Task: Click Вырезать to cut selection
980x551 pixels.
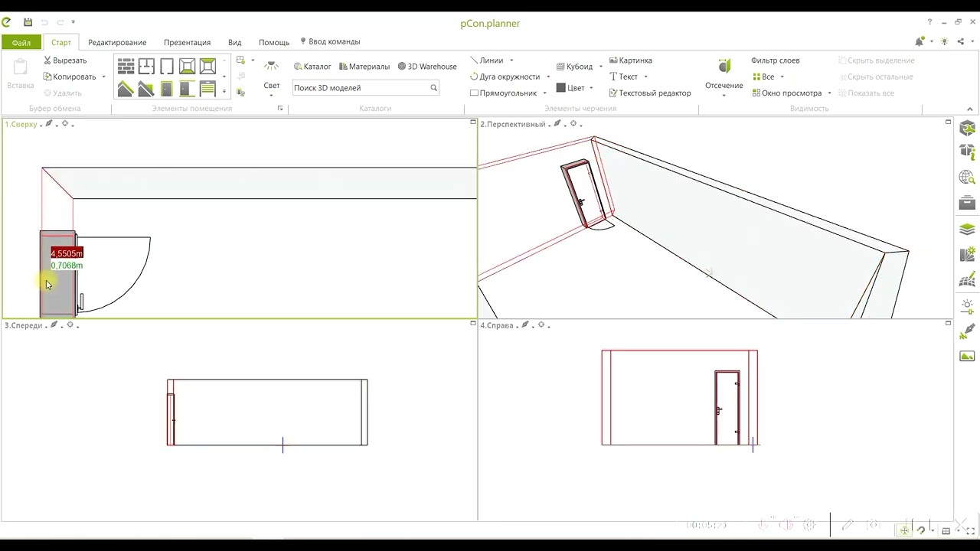Action: click(65, 60)
